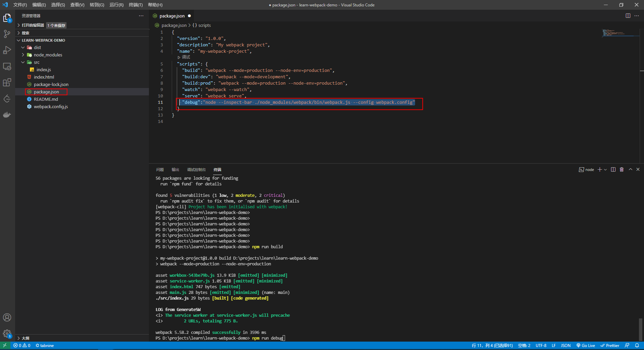Open the Edit menu

[39, 5]
